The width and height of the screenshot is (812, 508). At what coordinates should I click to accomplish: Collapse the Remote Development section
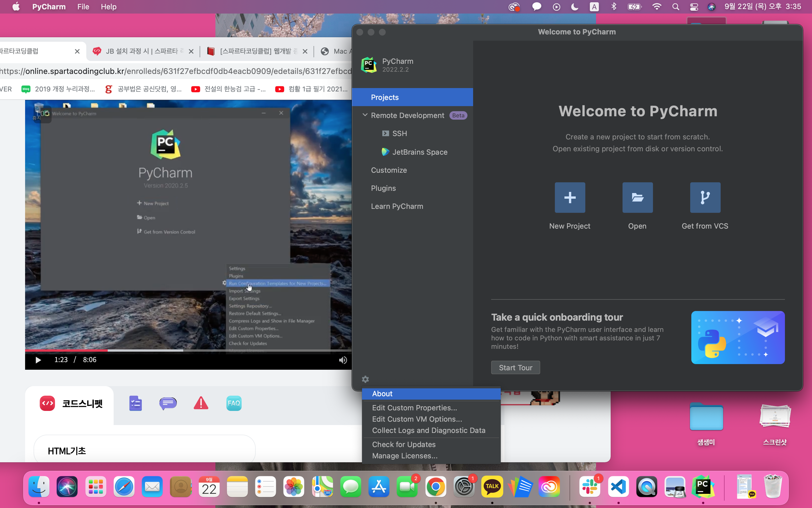tap(365, 115)
